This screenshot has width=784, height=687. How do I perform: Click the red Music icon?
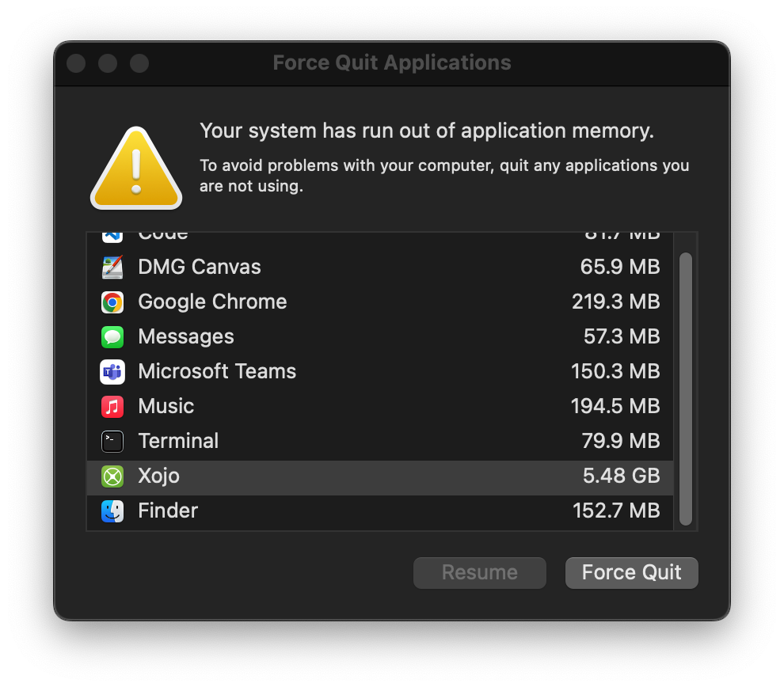tap(112, 407)
